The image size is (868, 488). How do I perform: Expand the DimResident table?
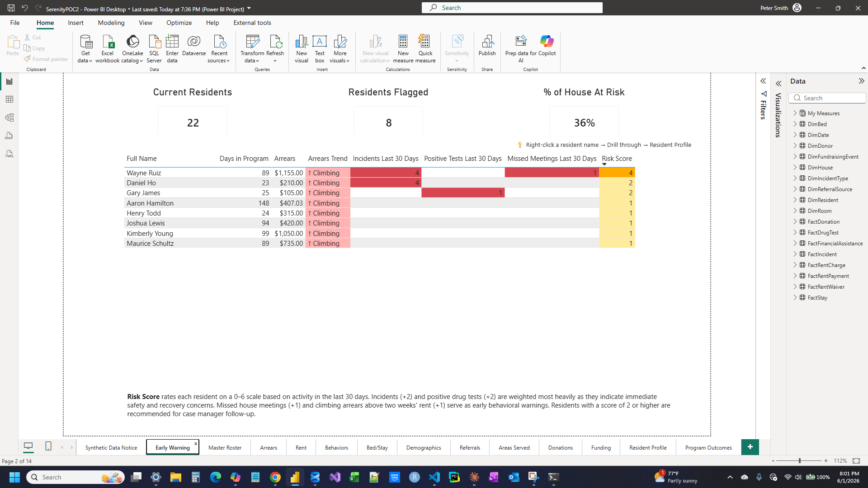(x=795, y=200)
